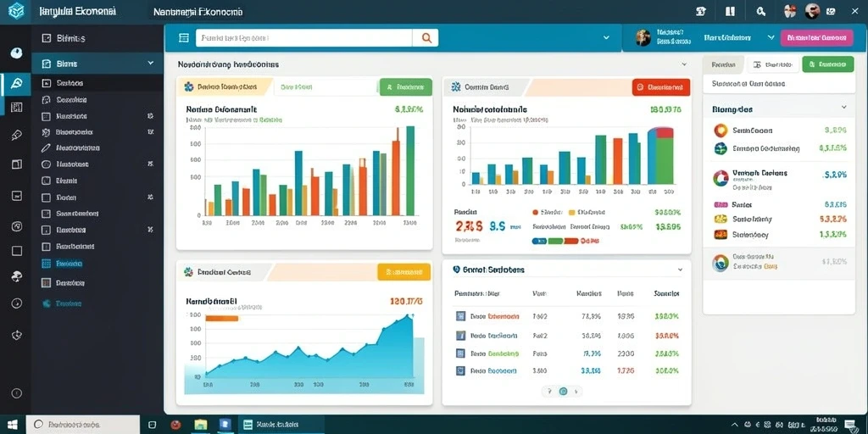Toggle the green pill under second bar chart
The image size is (868, 434).
(555, 242)
